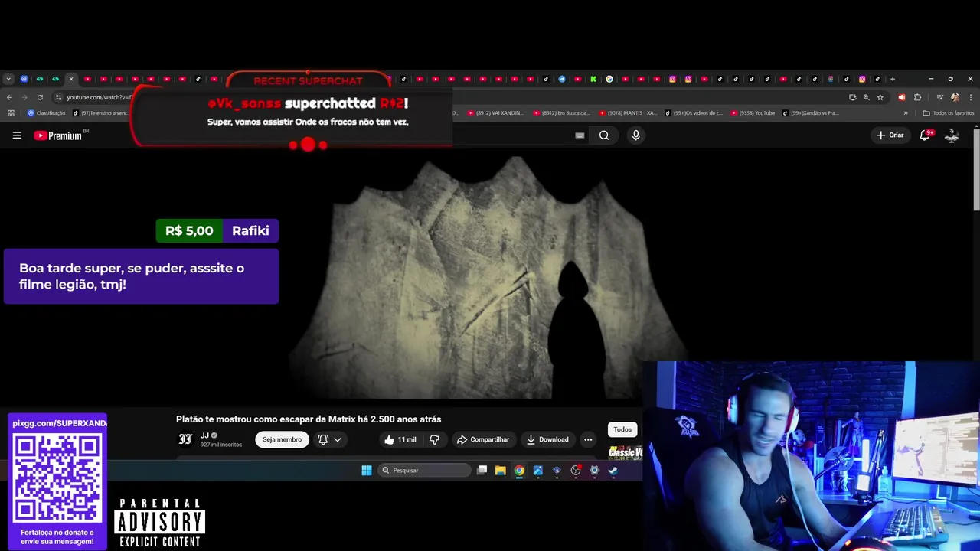The width and height of the screenshot is (980, 551).
Task: Open the '(9338) YouTube' bookmark
Action: [x=752, y=112]
